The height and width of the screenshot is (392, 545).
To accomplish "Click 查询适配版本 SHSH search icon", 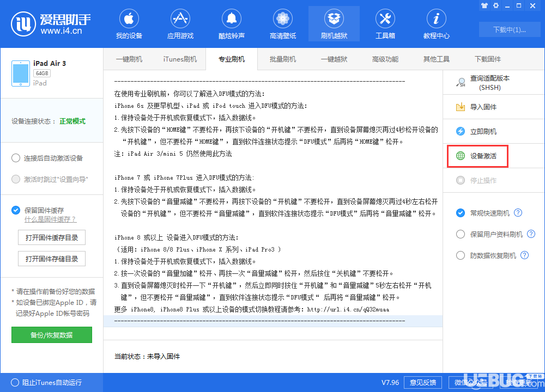I will tap(461, 83).
